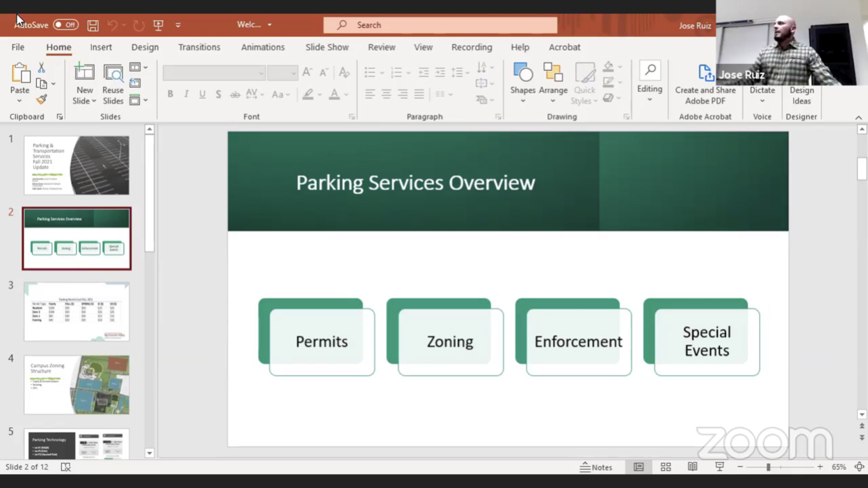Collapse the ribbon with the chevron
Image resolution: width=868 pixels, height=488 pixels.
point(858,117)
